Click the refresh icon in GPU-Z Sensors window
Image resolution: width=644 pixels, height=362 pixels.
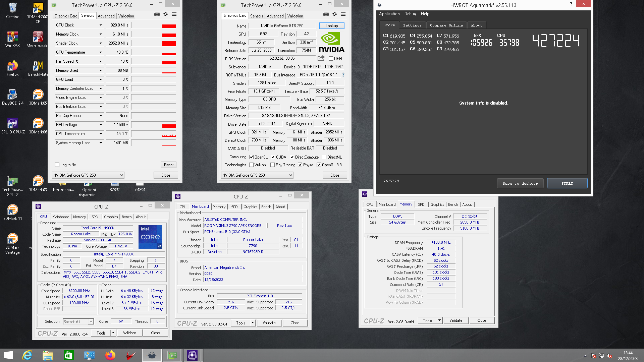(x=165, y=14)
